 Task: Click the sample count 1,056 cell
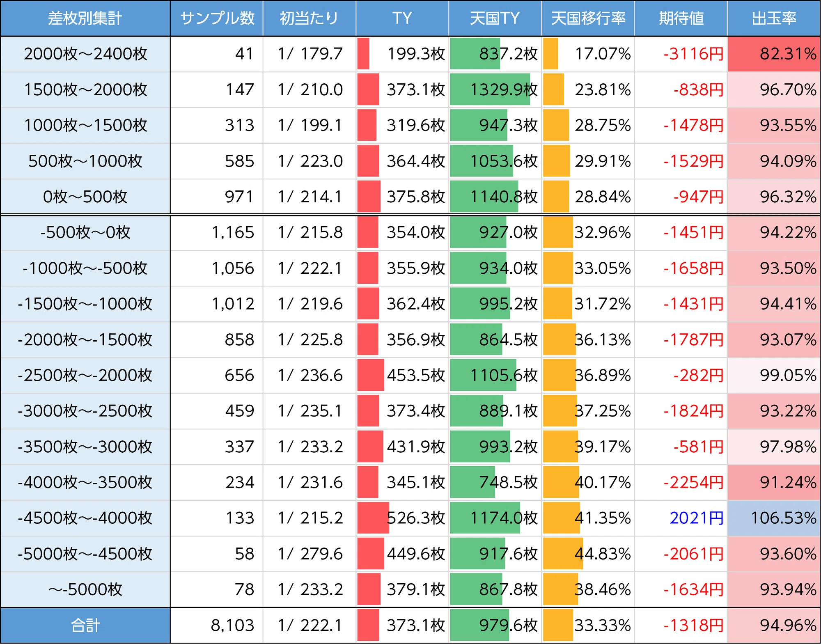coord(217,268)
